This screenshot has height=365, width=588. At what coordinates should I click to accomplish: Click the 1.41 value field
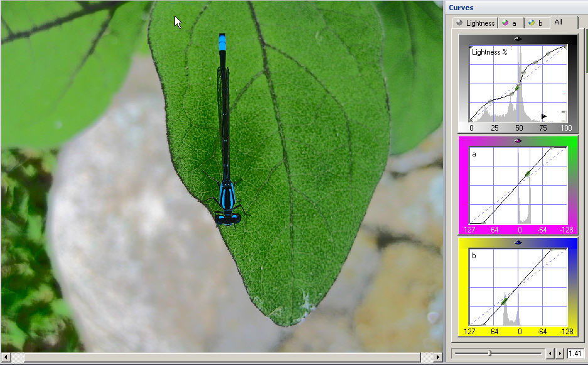(575, 353)
